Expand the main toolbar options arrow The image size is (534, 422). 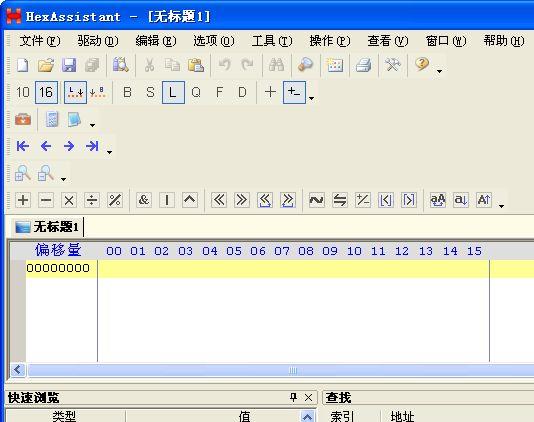click(439, 71)
